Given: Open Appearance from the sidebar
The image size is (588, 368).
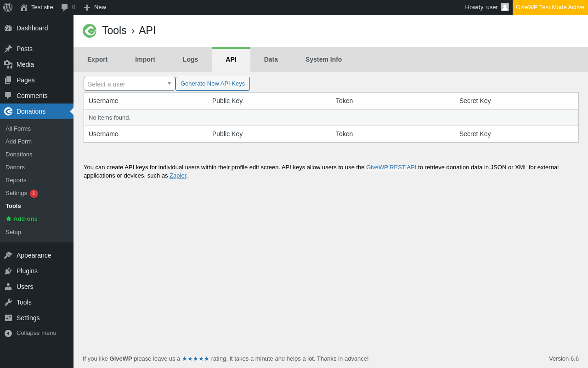Looking at the screenshot, I should click(34, 255).
